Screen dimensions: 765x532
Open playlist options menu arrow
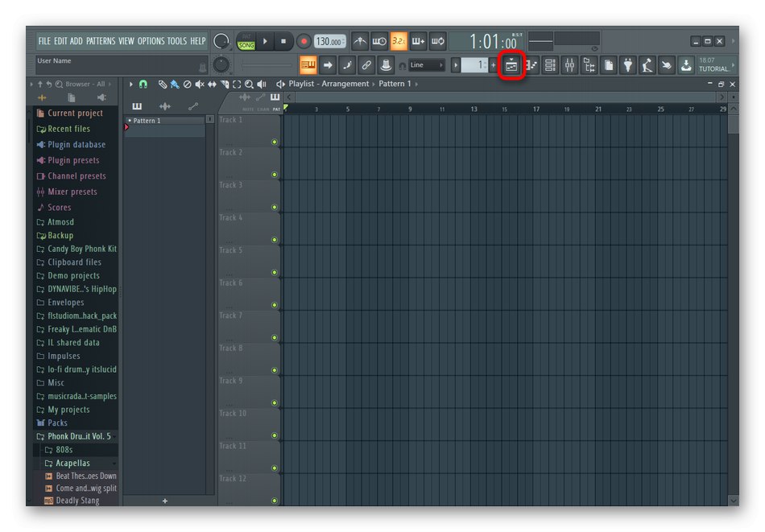coord(130,85)
